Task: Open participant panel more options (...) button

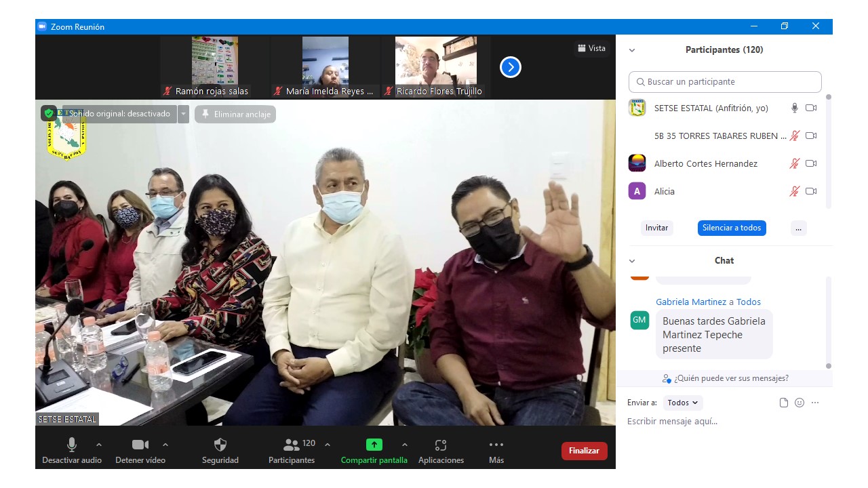Action: point(798,228)
